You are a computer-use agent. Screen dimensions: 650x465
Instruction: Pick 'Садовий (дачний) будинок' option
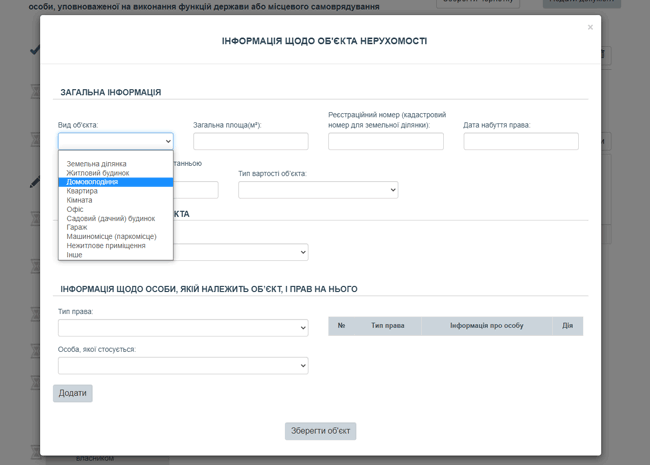[x=110, y=218]
